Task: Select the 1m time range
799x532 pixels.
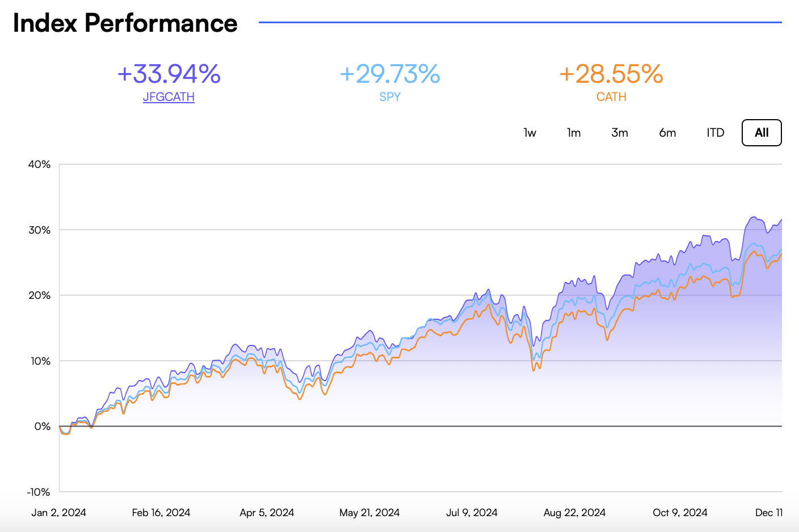Action: (573, 132)
